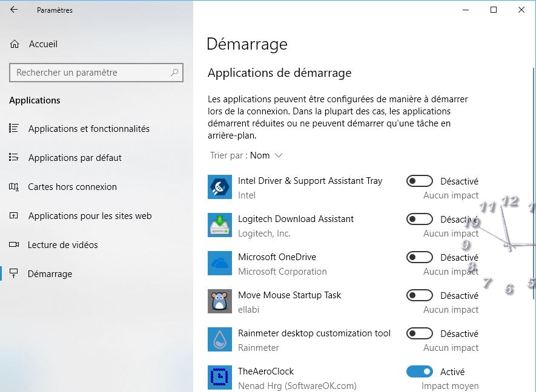Click the Applications de démarrage heading

click(x=279, y=73)
